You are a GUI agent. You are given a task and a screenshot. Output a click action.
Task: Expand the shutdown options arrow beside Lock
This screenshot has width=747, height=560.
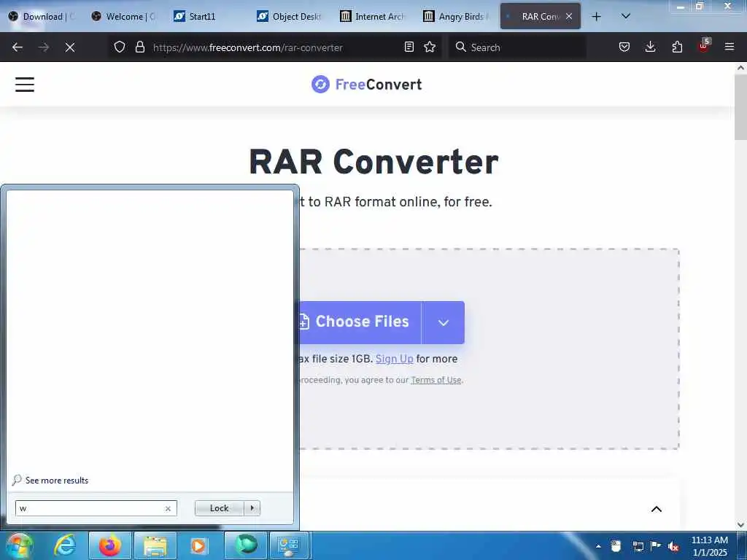click(252, 508)
